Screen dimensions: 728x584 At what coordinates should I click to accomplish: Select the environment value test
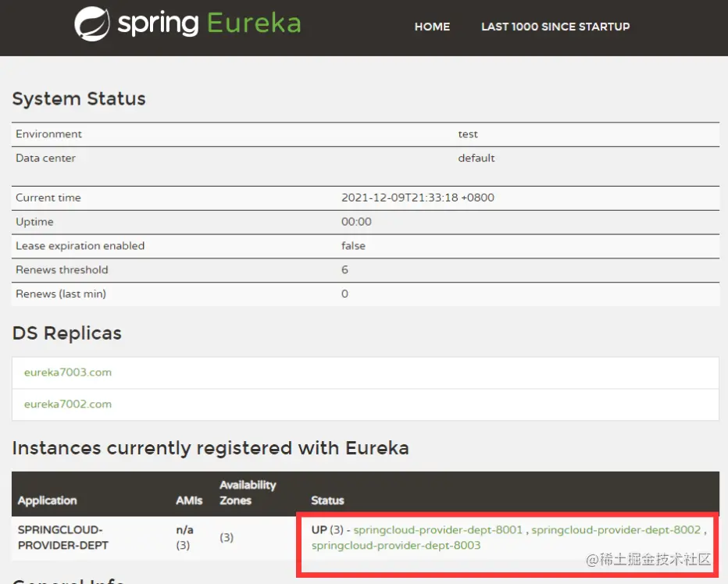(468, 134)
